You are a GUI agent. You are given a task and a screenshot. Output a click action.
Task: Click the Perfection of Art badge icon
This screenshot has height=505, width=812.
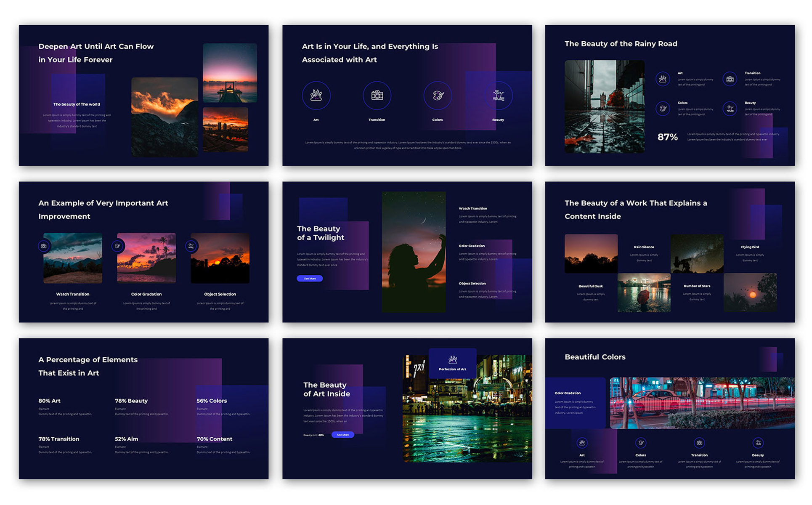click(452, 360)
